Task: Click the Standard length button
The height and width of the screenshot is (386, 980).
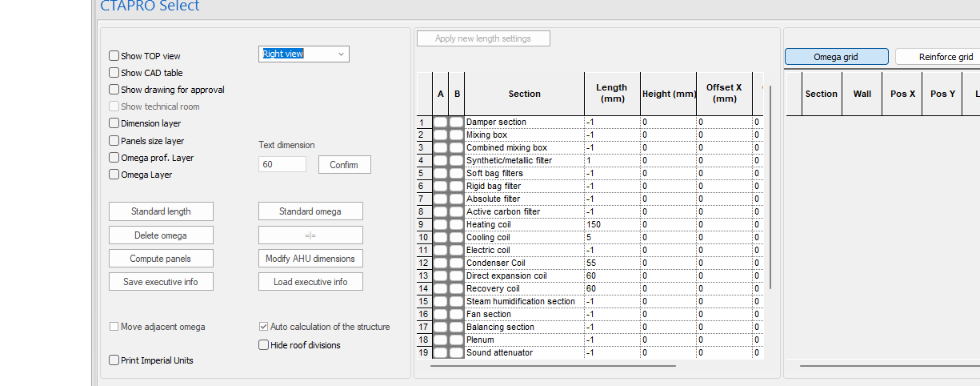Action: coord(161,211)
